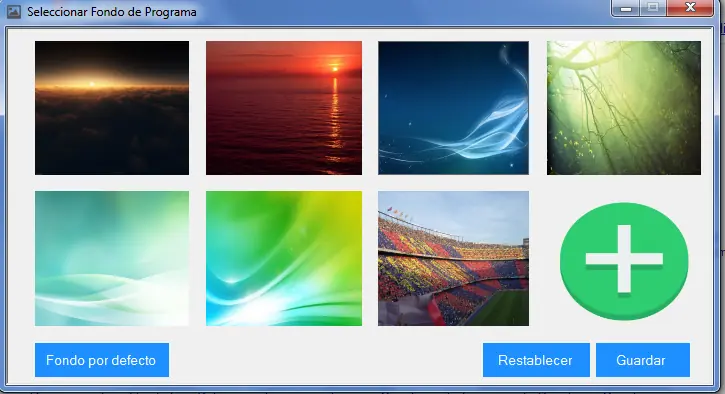The height and width of the screenshot is (394, 725).
Task: Click the Fondo por defecto button
Action: 102,360
